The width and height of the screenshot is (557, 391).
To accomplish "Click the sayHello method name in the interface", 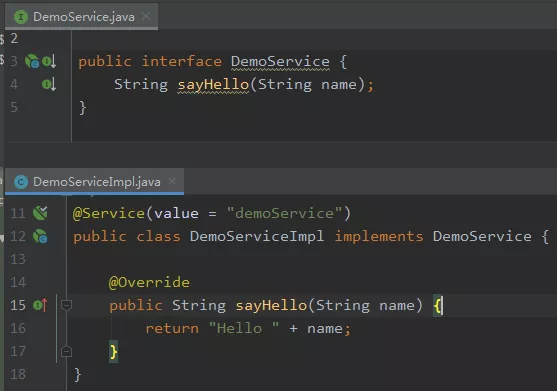I will 213,85.
